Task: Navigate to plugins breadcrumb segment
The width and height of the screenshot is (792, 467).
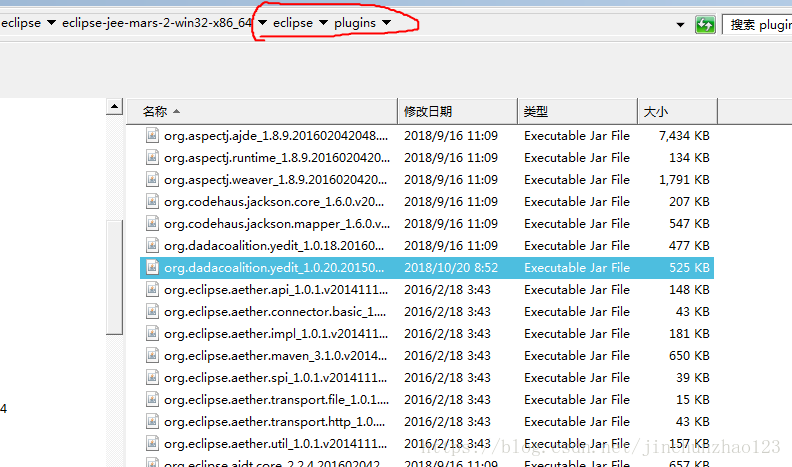Action: pos(355,23)
